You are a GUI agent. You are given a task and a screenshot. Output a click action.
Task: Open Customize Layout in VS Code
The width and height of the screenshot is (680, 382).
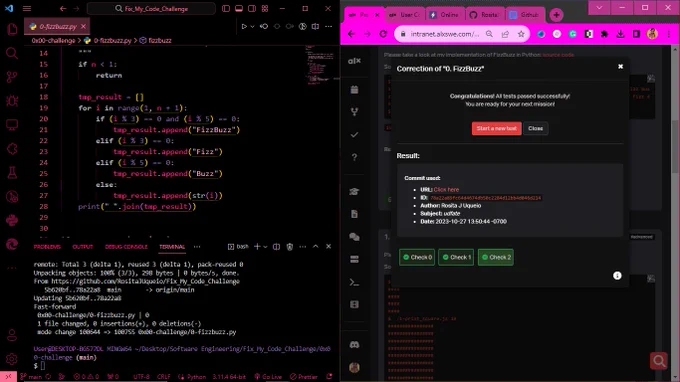pos(265,8)
